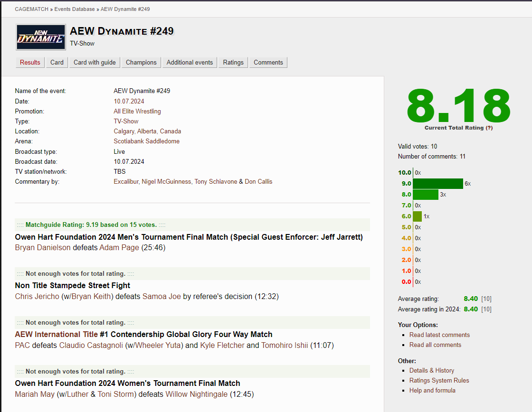Switch to the Card tab
532x412 pixels.
coord(57,62)
